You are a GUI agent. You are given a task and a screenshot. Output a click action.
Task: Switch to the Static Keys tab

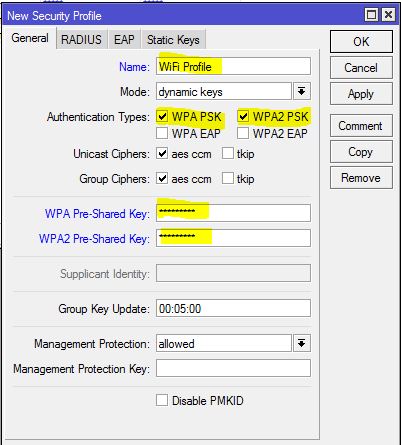[x=173, y=40]
